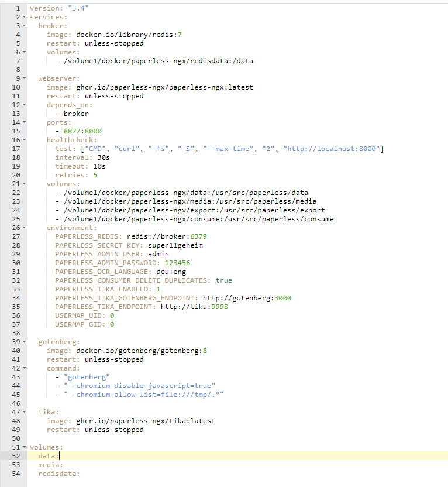The width and height of the screenshot is (448, 487).
Task: Click the paperless-ngx/export volume mapping line
Action: click(x=194, y=210)
